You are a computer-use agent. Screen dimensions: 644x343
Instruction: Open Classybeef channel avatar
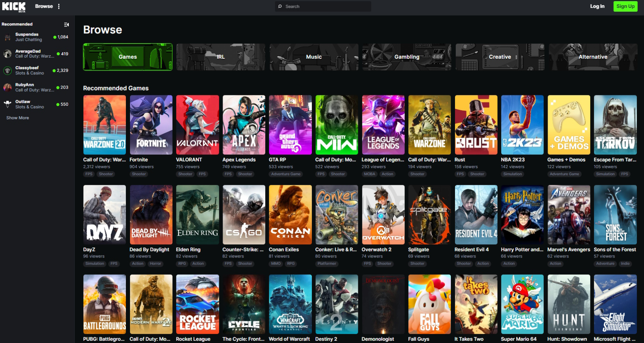point(7,71)
